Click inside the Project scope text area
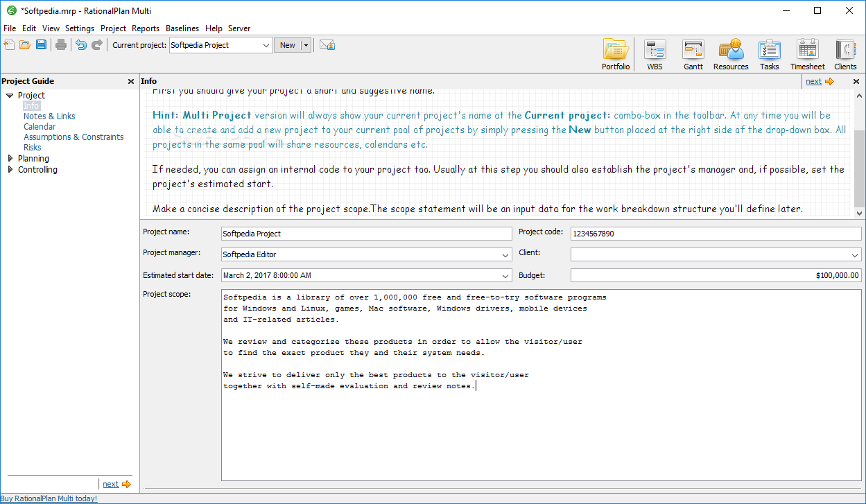 [541, 385]
